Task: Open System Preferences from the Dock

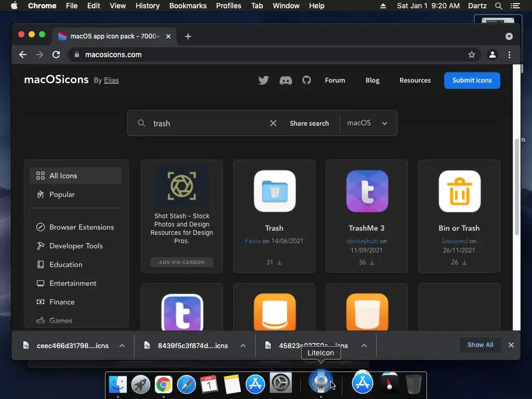Action: pos(281,383)
